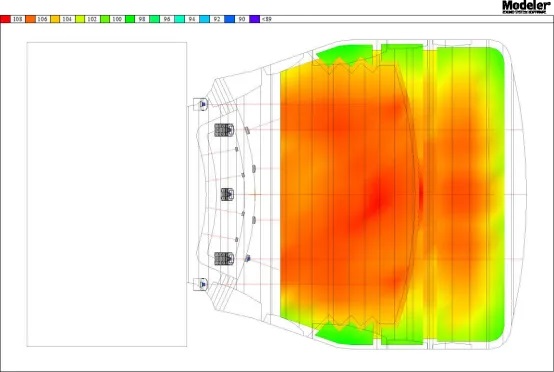Click the gray oval speaker above stage center
554x372 pixels.
coord(254,169)
